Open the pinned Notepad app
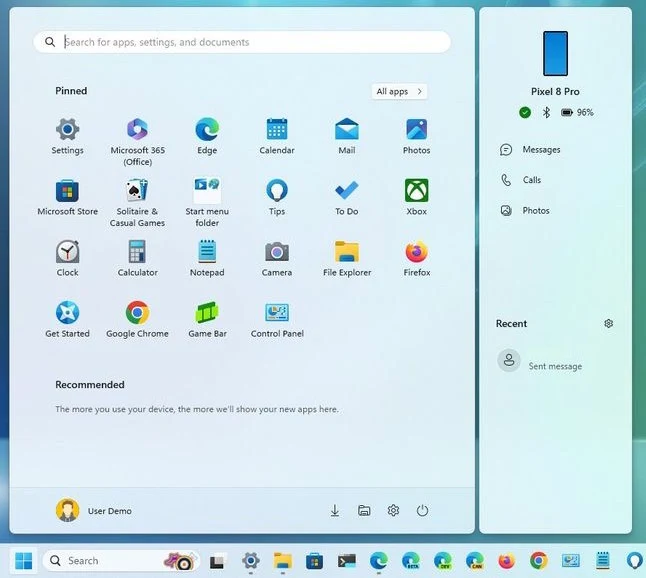 (x=207, y=259)
